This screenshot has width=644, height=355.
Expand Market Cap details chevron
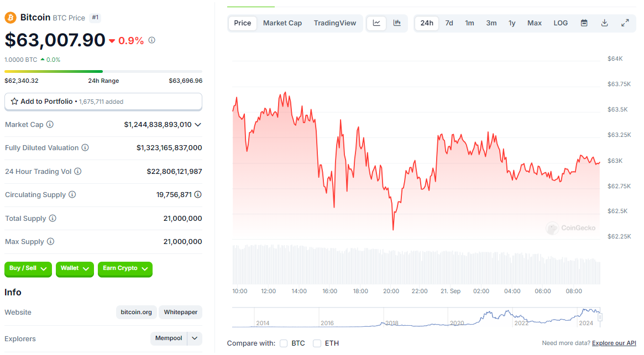point(198,125)
